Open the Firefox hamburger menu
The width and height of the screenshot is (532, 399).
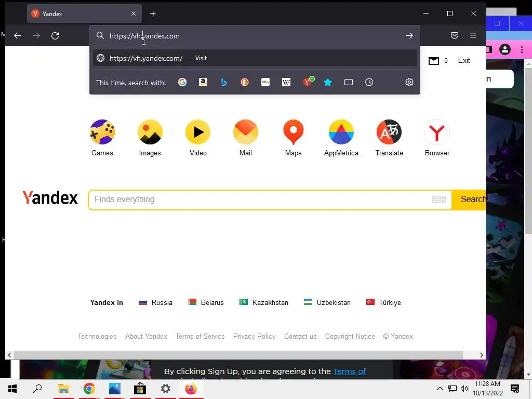point(473,35)
